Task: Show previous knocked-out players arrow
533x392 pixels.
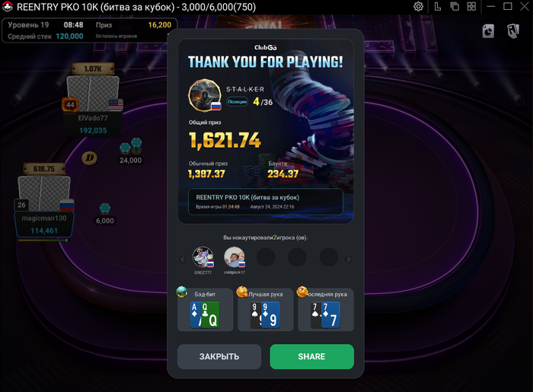Action: point(183,260)
